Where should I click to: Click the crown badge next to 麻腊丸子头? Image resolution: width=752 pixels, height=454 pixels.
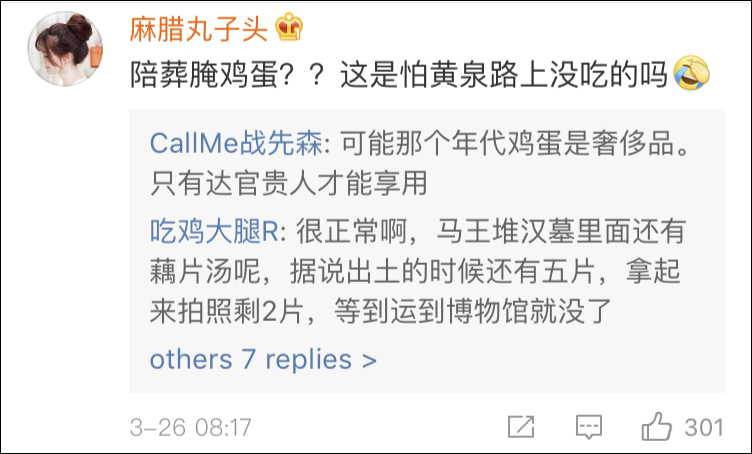(x=288, y=29)
